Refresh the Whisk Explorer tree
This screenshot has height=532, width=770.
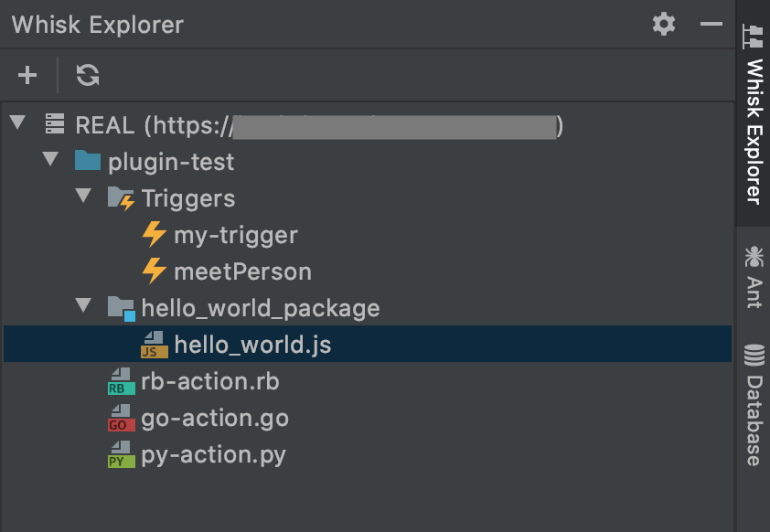point(86,75)
